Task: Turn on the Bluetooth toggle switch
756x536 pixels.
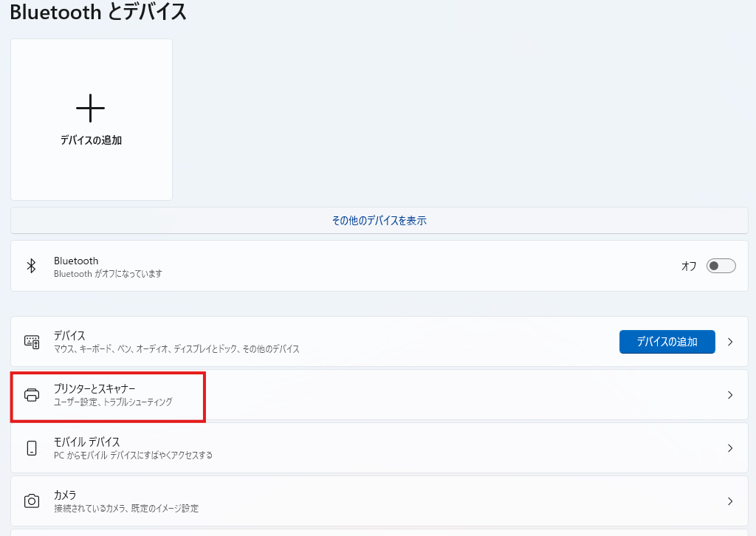Action: click(x=721, y=267)
